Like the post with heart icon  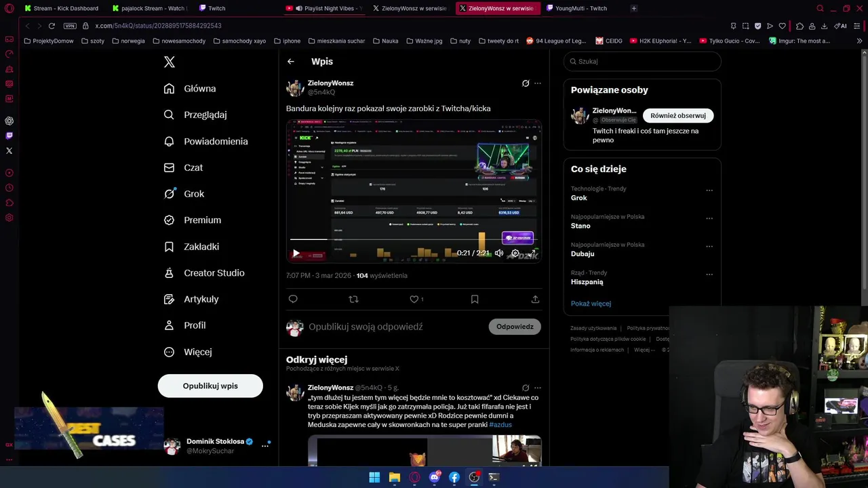[414, 299]
